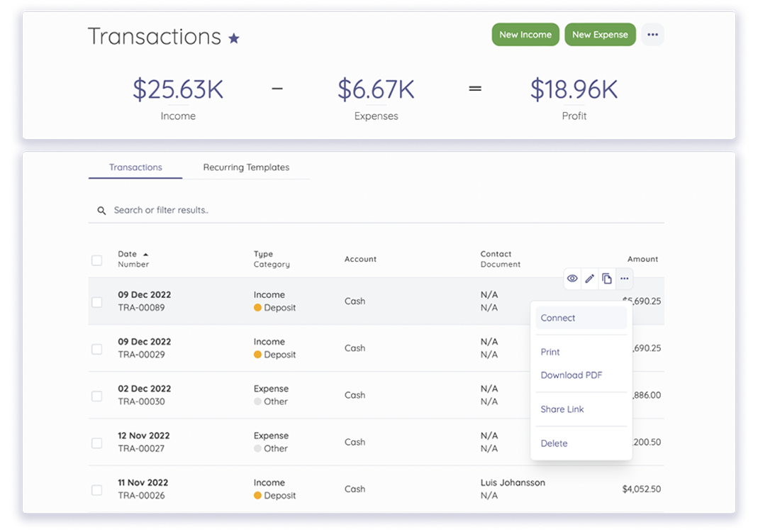Click the eye view icon on TRA-00089

pyautogui.click(x=572, y=279)
